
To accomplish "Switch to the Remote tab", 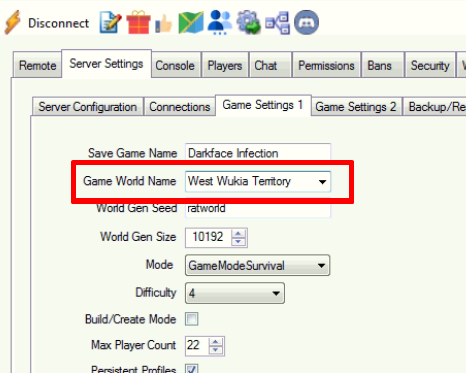I will pos(37,65).
